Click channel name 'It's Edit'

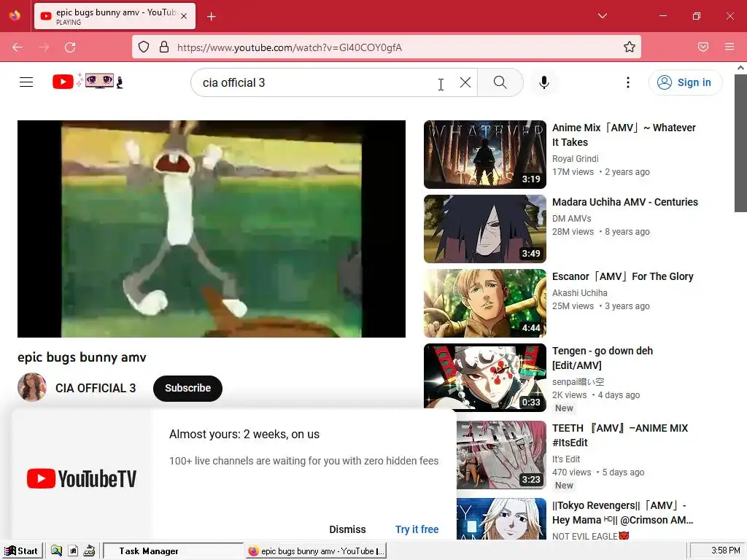click(x=566, y=459)
